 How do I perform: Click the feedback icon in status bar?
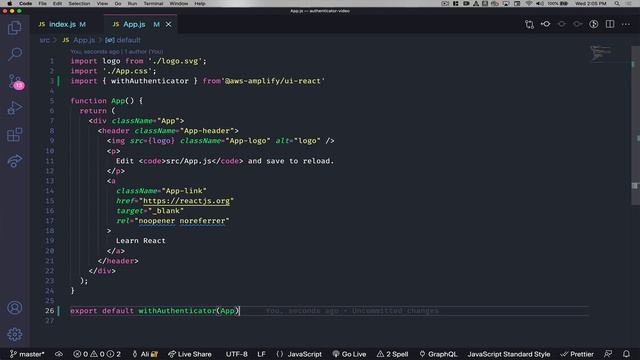(x=608, y=354)
